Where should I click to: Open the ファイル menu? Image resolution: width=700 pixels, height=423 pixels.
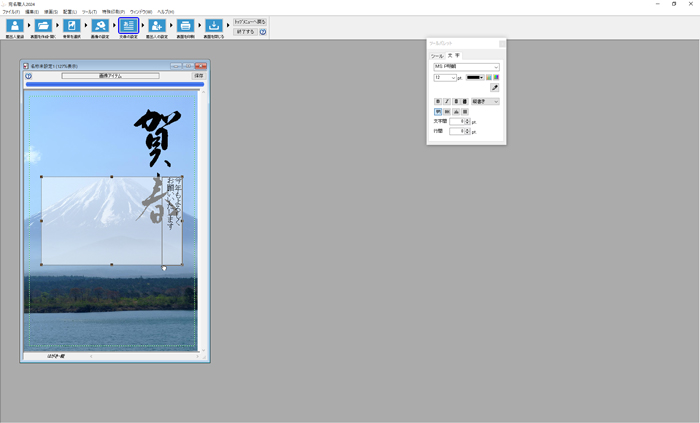point(10,12)
